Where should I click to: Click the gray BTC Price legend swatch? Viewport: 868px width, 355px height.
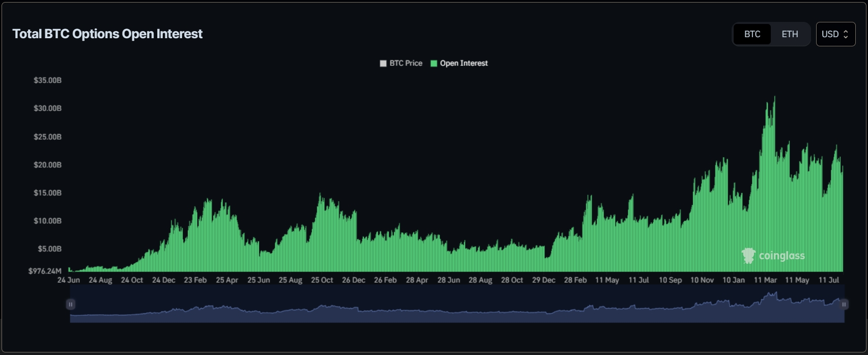383,64
